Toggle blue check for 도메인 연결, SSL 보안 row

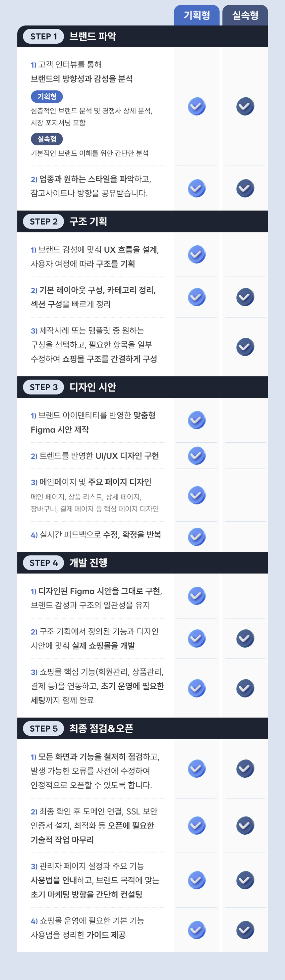[x=197, y=825]
